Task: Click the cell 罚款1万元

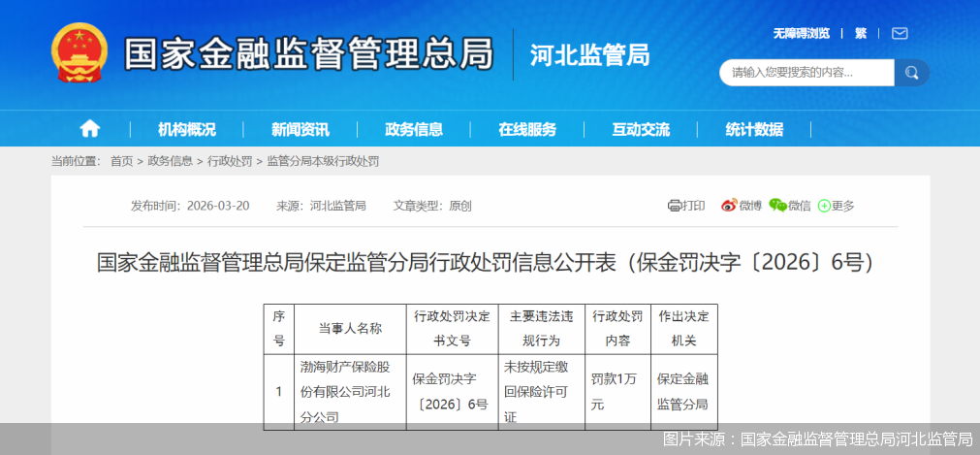Action: coord(617,392)
